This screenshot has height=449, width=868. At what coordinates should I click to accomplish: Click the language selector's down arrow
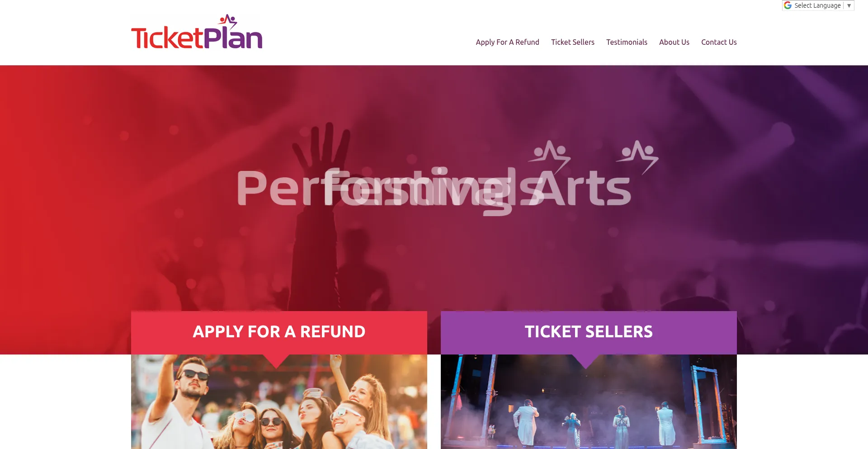point(849,5)
